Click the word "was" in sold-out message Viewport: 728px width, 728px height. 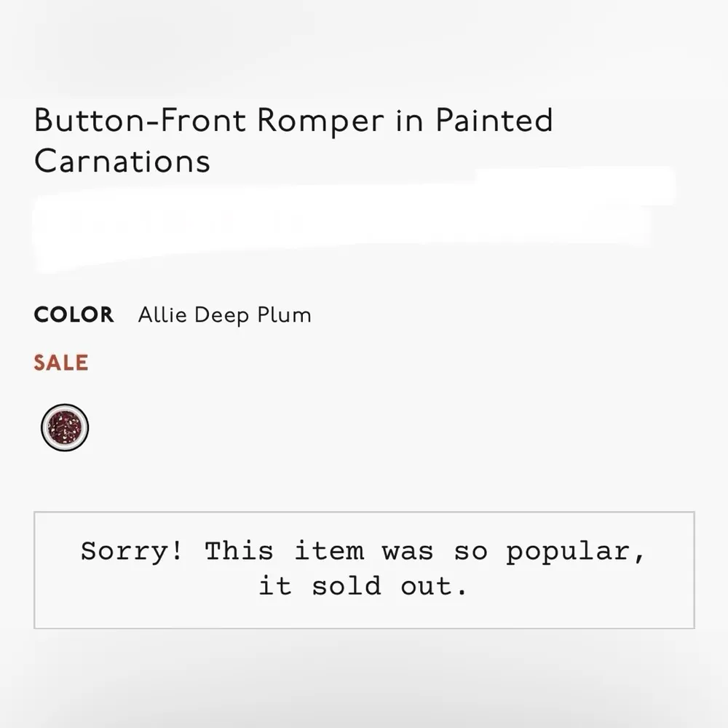coord(408,551)
